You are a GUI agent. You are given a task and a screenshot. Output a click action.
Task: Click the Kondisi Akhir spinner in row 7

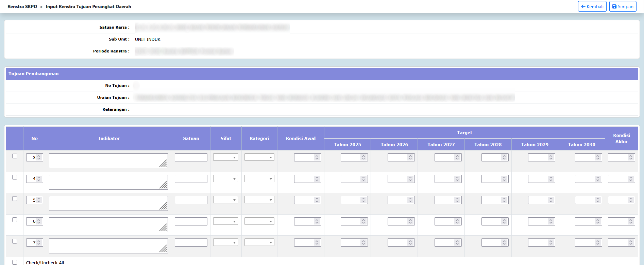tap(631, 243)
